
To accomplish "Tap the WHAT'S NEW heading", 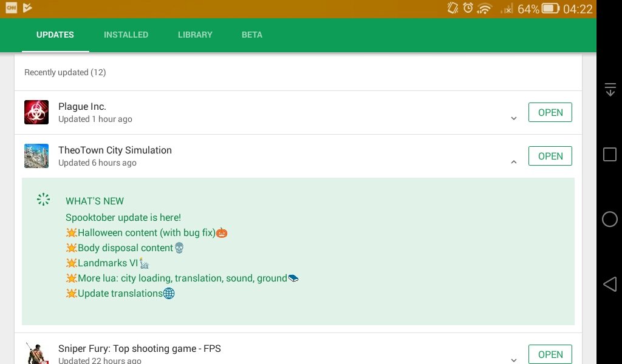I will [x=95, y=201].
